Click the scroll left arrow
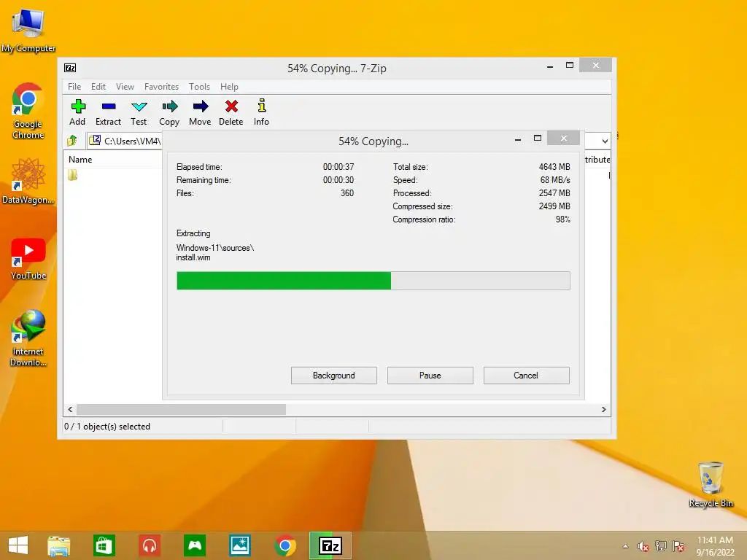Viewport: 747px width, 560px height. click(x=70, y=410)
